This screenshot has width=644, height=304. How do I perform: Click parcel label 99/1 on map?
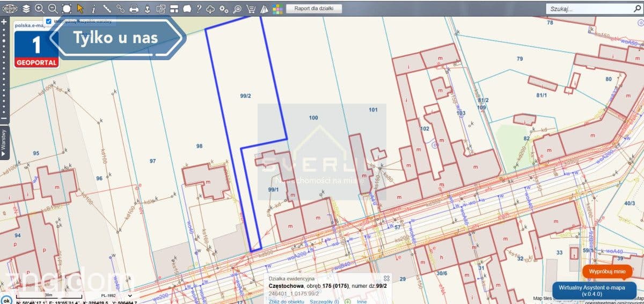pos(273,190)
